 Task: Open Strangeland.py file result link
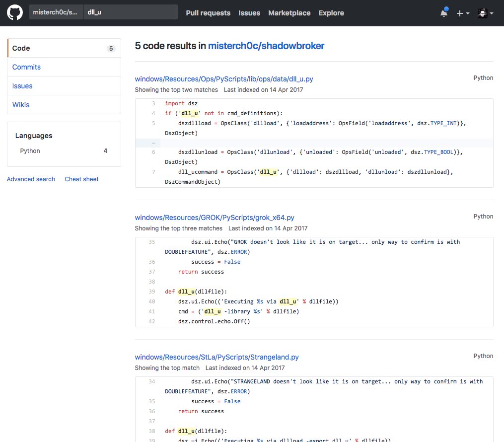216,357
